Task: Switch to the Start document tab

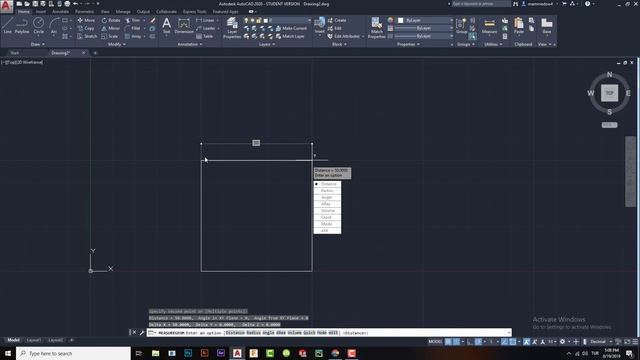Action: pyautogui.click(x=15, y=53)
